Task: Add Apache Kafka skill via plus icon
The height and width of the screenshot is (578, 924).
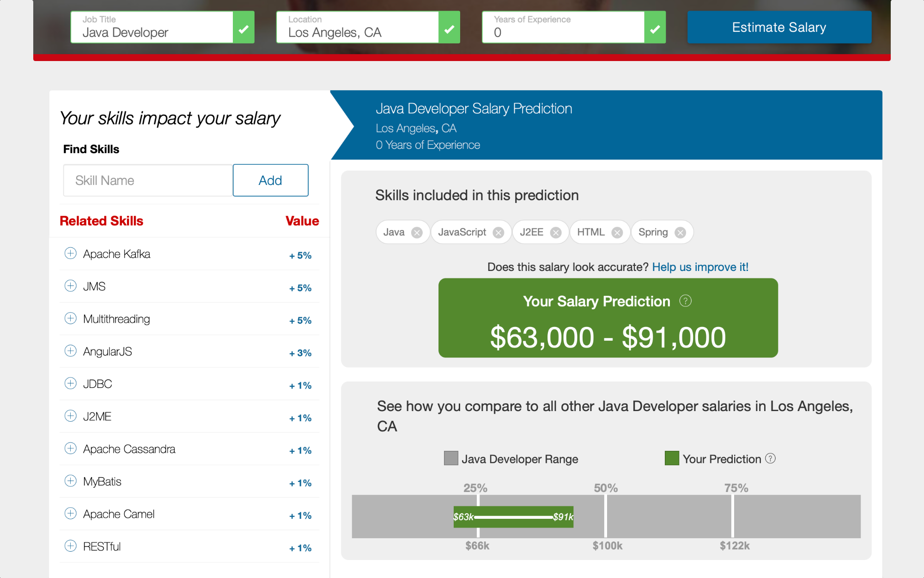Action: (x=70, y=253)
